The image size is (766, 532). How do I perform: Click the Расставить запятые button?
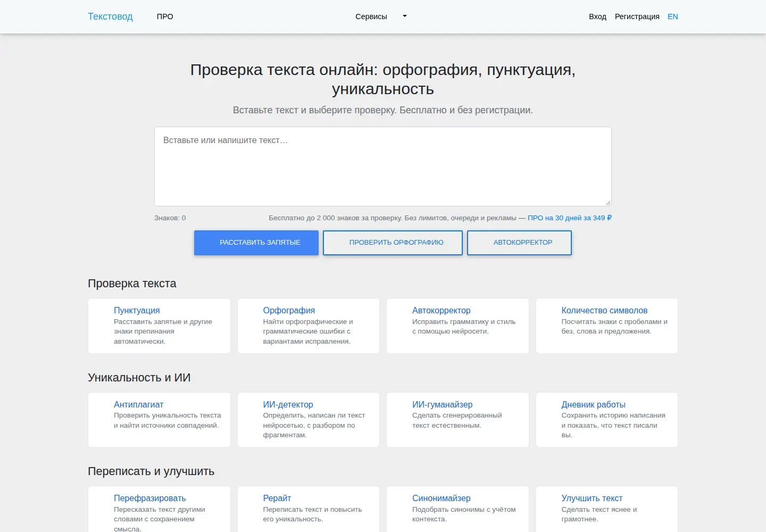[x=256, y=243]
